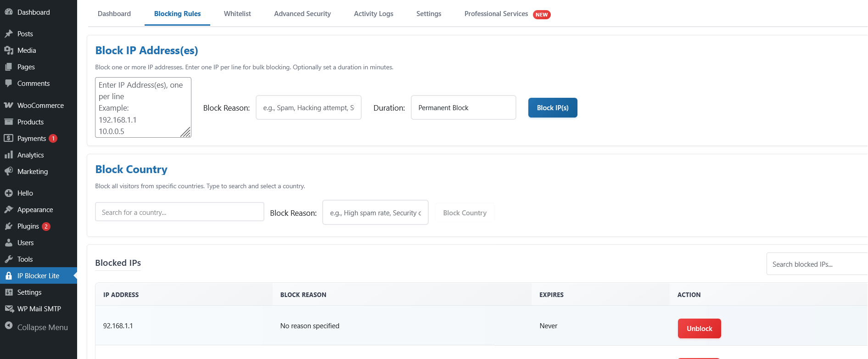Click the Block Country button

[465, 213]
